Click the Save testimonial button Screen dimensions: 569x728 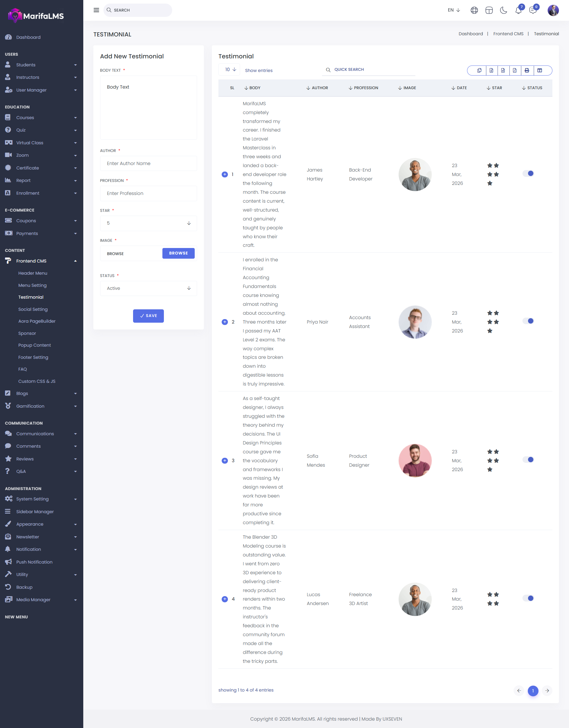[x=148, y=316]
